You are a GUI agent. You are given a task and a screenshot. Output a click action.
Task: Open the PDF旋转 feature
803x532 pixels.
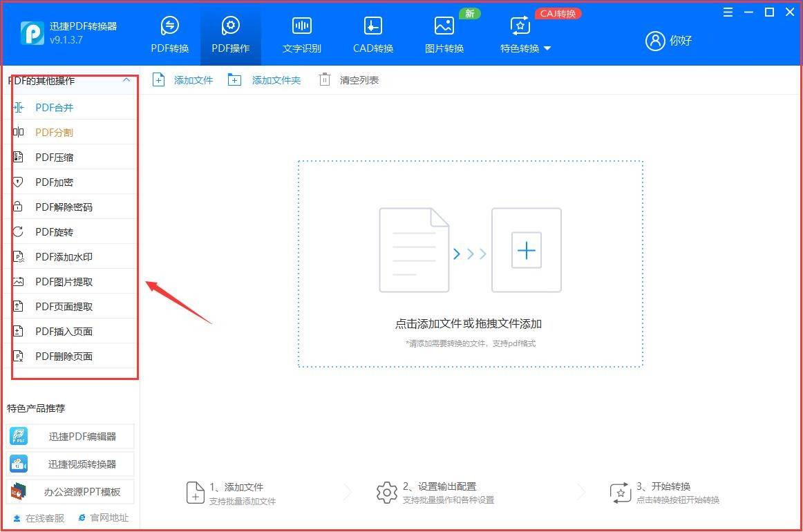[x=55, y=231]
